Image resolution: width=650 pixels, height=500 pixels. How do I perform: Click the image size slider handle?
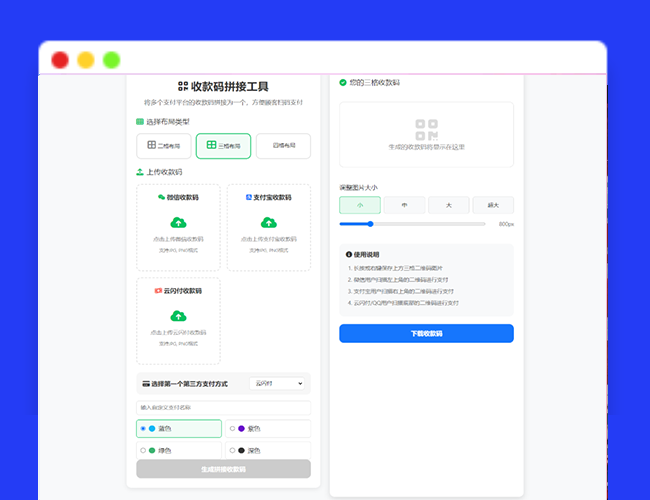[370, 224]
